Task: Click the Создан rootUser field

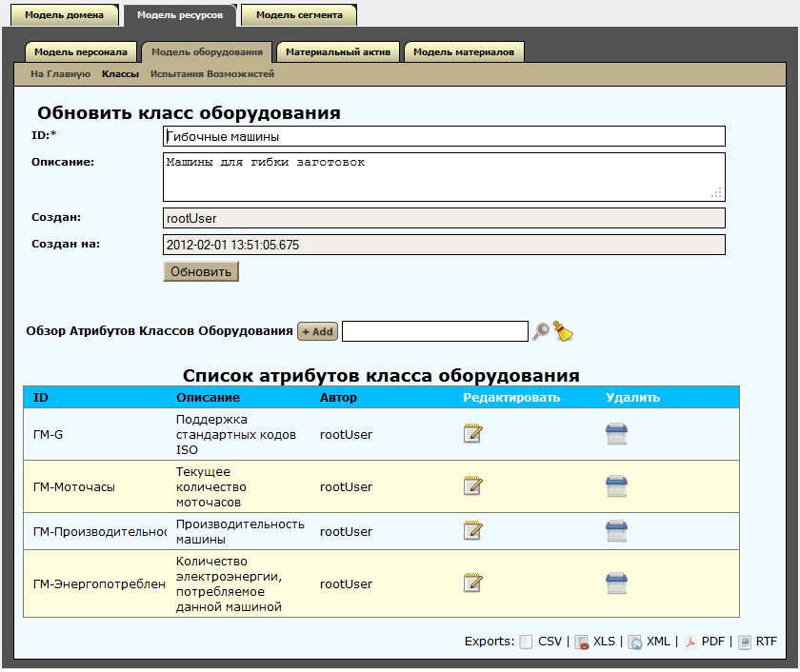Action: coord(444,218)
